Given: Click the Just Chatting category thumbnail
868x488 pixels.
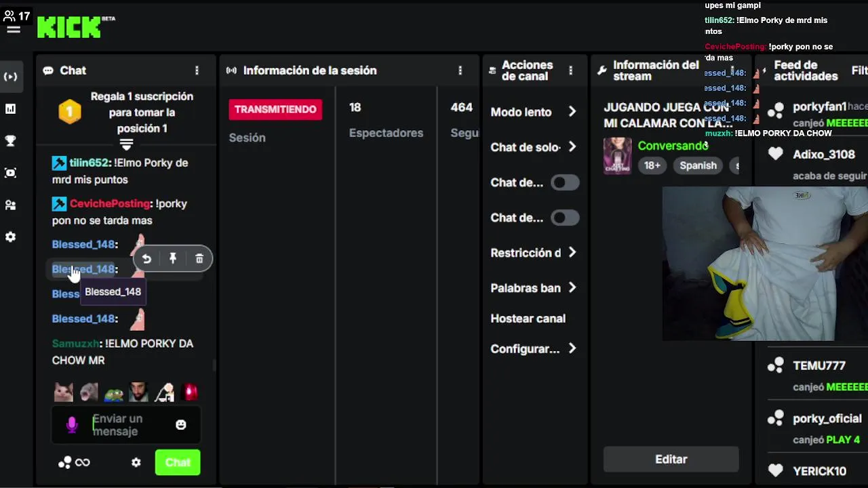Looking at the screenshot, I should [617, 155].
